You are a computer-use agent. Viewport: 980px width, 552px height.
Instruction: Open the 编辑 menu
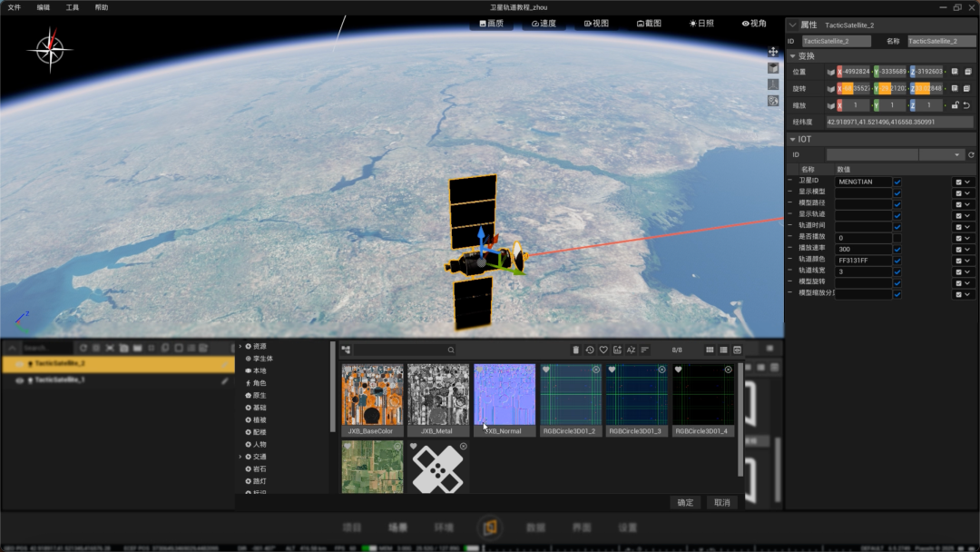[x=44, y=7]
